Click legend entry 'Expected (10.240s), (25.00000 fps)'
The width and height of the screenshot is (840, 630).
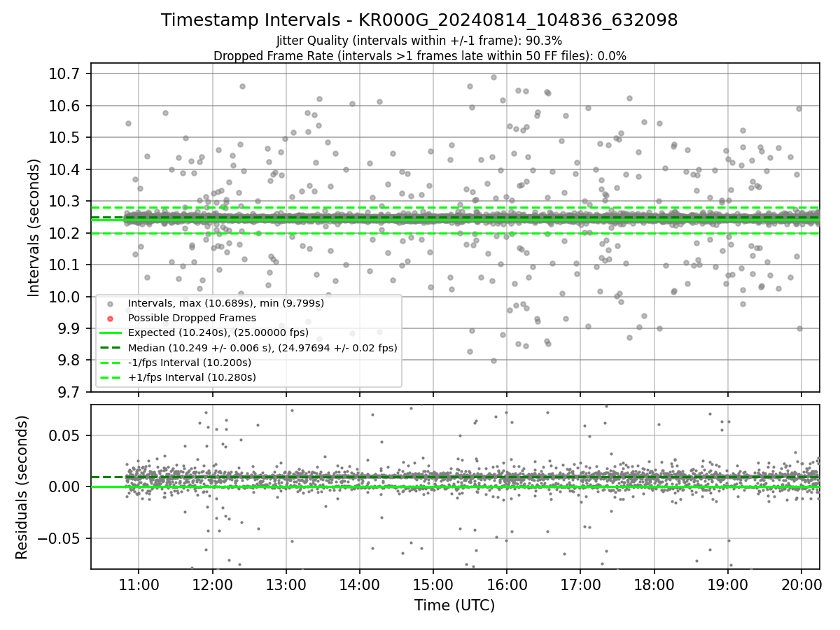(x=218, y=332)
